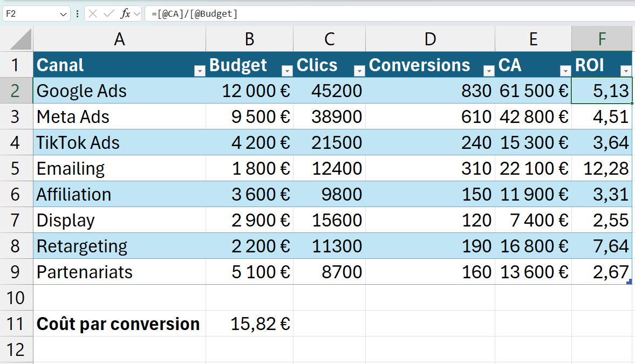Viewport: 635px width, 364px height.
Task: Select row 2 header
Action: (x=16, y=91)
